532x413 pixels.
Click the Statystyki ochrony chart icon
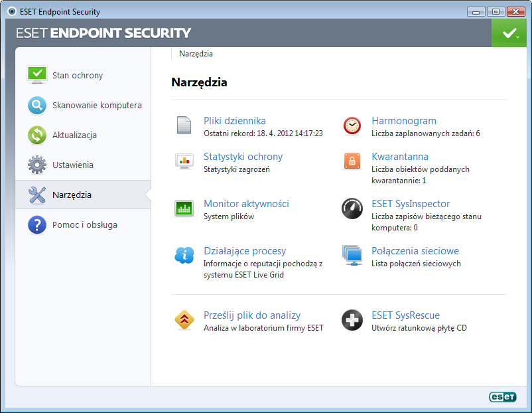184,161
